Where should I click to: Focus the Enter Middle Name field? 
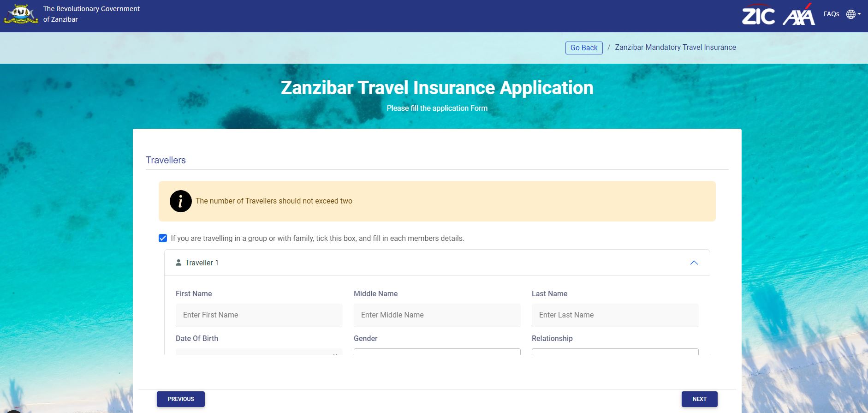(437, 315)
